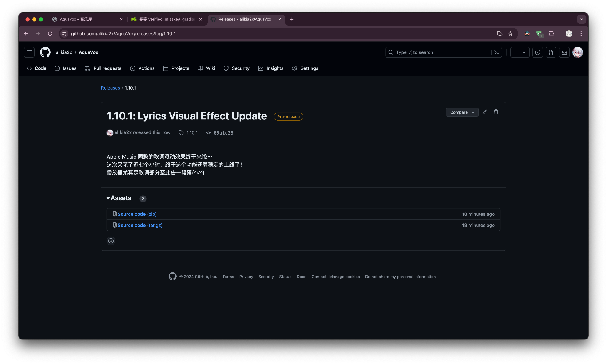Open the pull requests icon in header
Image resolution: width=607 pixels, height=364 pixels.
551,52
